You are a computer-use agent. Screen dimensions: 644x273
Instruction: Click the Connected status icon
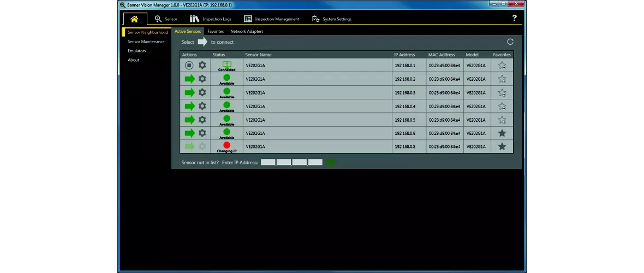point(226,64)
